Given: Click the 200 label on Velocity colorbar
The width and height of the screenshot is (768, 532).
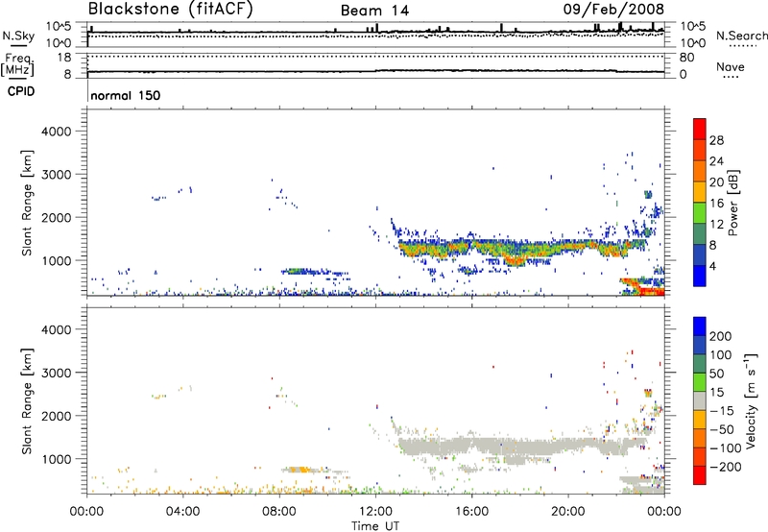Looking at the screenshot, I should pyautogui.click(x=720, y=336).
